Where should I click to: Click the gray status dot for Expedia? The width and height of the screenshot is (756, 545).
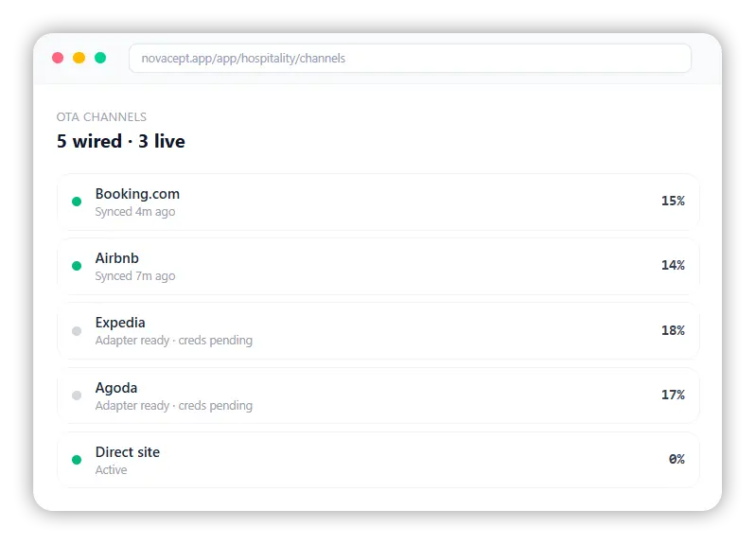point(77,331)
